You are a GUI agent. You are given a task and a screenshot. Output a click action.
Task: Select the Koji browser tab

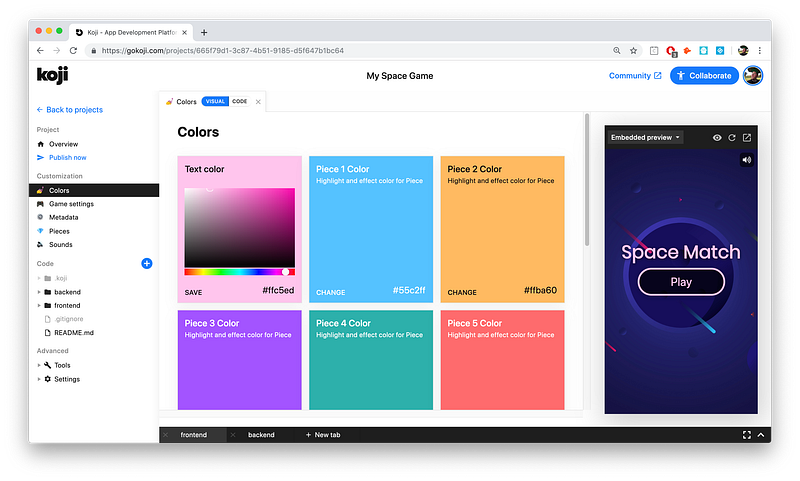(131, 32)
